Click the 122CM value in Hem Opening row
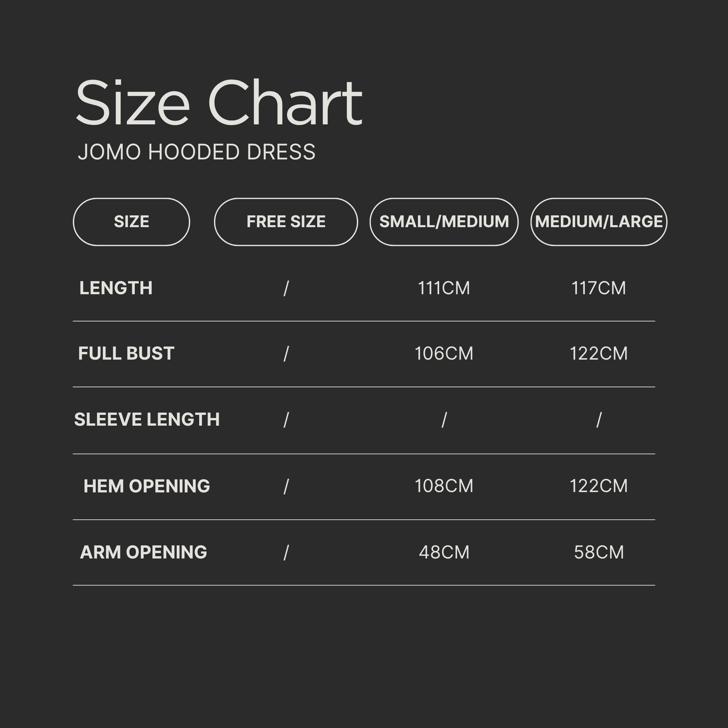 [599, 486]
